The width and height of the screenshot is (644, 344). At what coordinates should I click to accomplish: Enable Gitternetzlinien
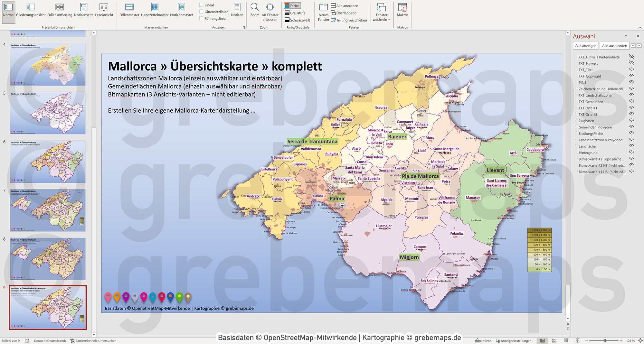coord(202,12)
